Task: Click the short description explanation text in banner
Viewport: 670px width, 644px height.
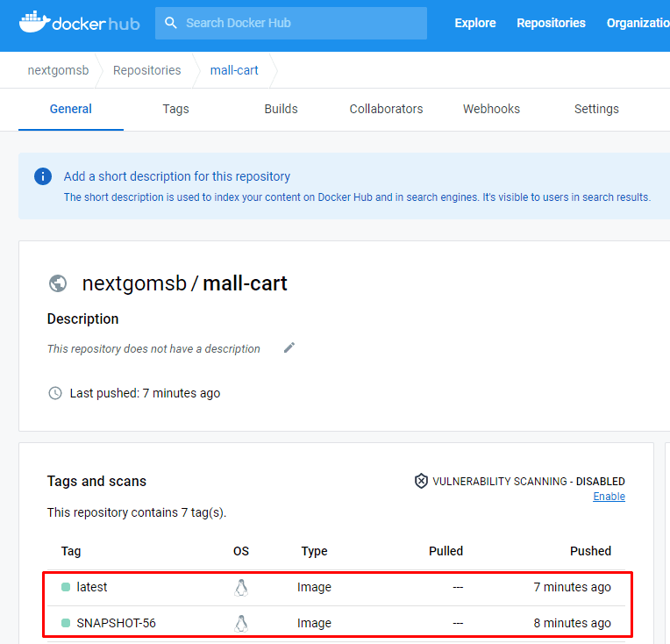Action: (357, 197)
